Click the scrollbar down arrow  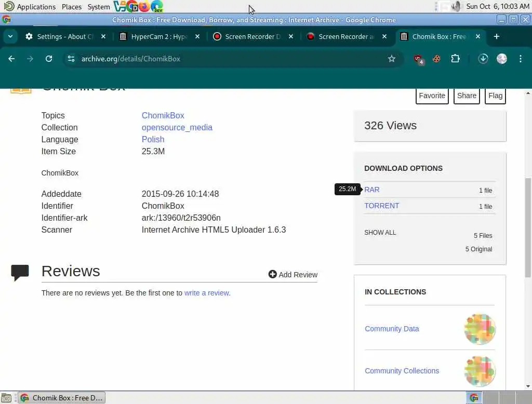click(528, 386)
